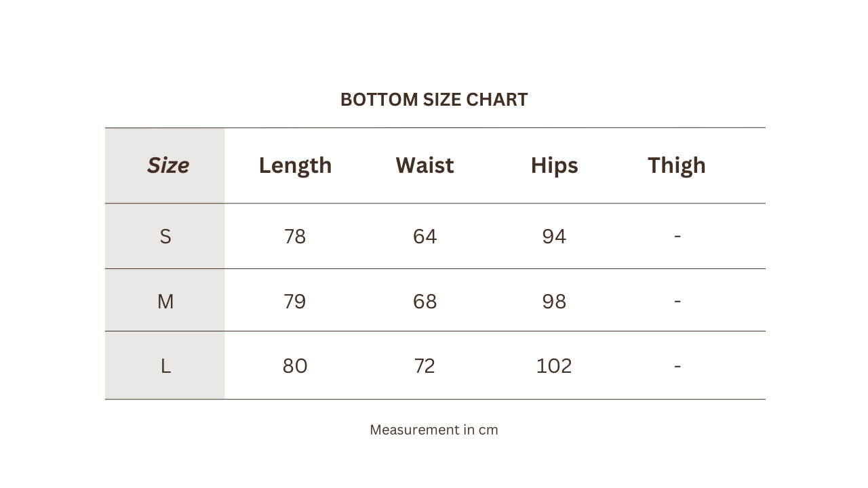Click hips value 94 for size S
This screenshot has width=868, height=488.
click(554, 237)
